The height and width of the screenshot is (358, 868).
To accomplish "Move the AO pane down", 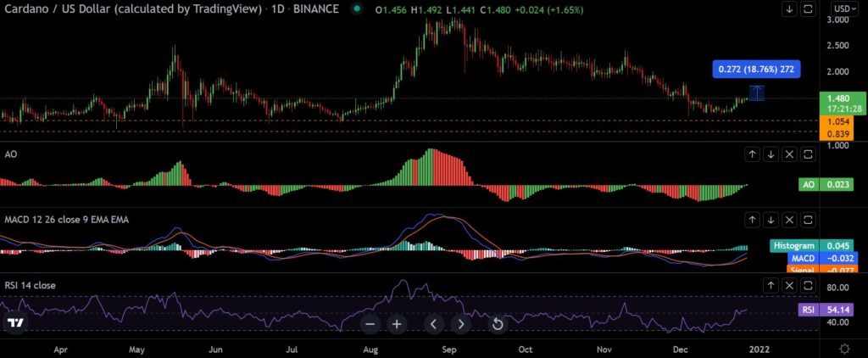I will (771, 154).
